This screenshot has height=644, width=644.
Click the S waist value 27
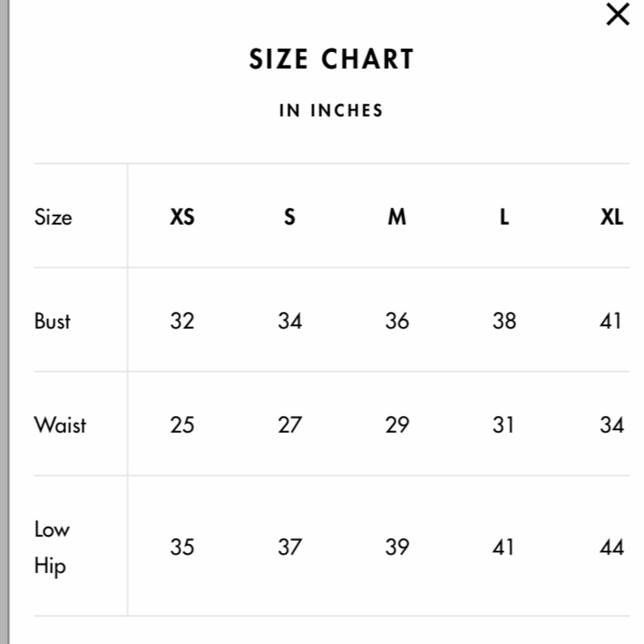tap(290, 425)
